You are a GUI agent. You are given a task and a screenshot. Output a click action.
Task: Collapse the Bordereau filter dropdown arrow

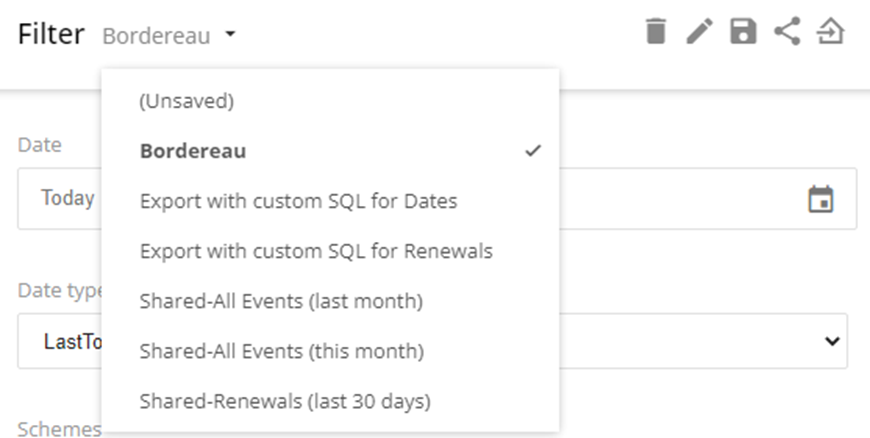click(230, 34)
